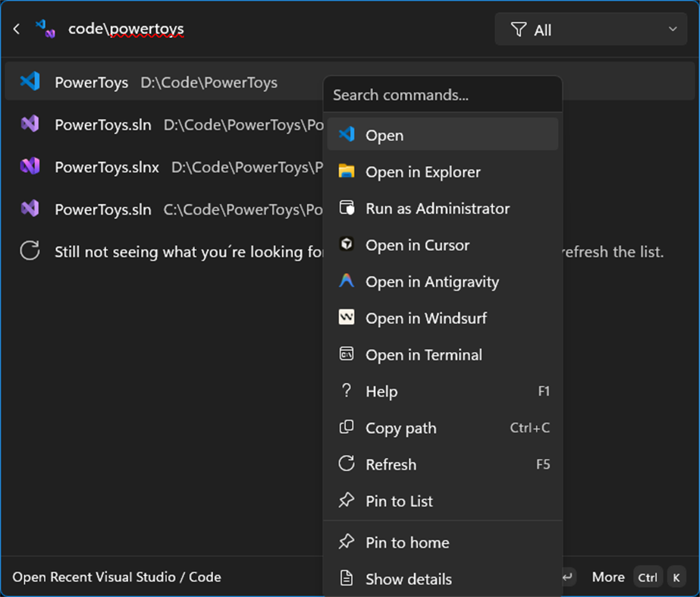Screen dimensions: 700x597
Task: Click the Cursor app icon
Action: click(347, 244)
